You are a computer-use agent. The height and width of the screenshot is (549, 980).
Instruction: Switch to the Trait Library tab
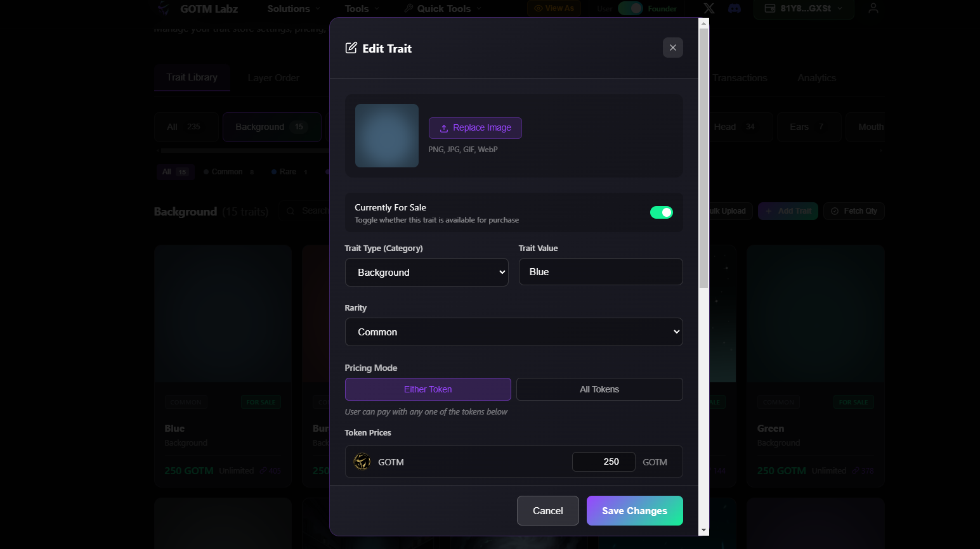[x=192, y=77]
